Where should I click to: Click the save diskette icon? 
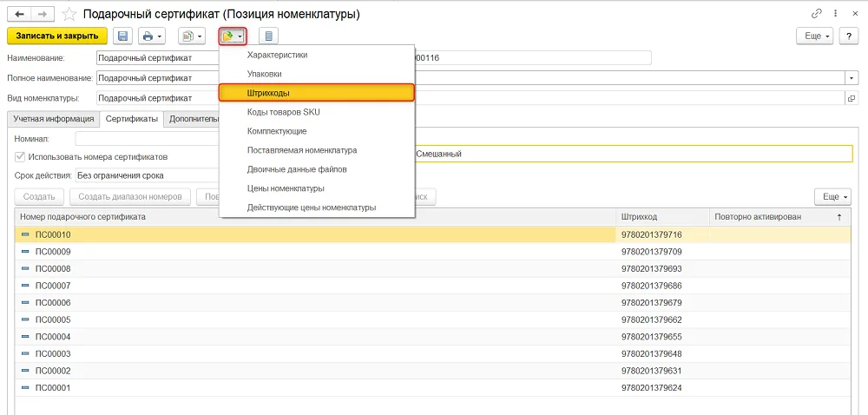coord(123,36)
